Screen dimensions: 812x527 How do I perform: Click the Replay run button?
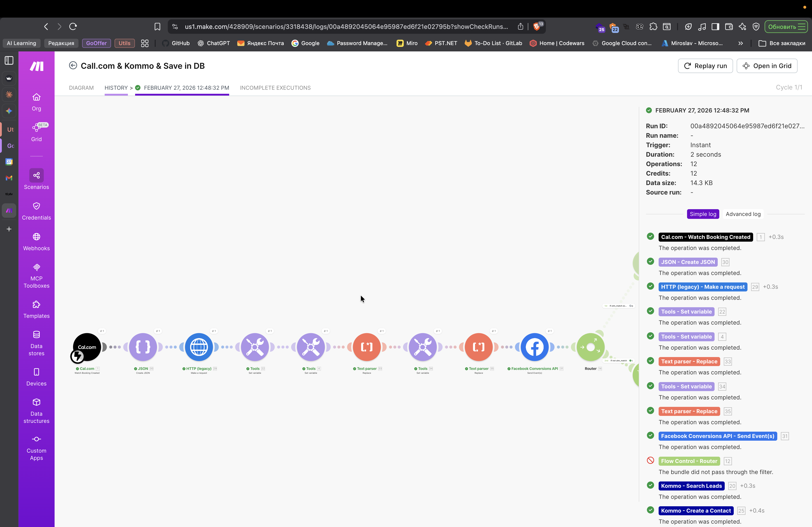705,66
